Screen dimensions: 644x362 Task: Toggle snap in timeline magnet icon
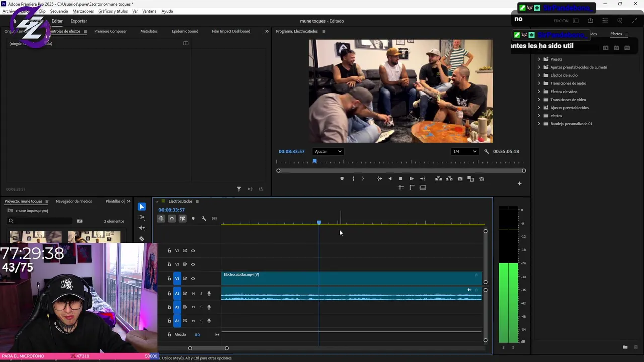(x=172, y=219)
